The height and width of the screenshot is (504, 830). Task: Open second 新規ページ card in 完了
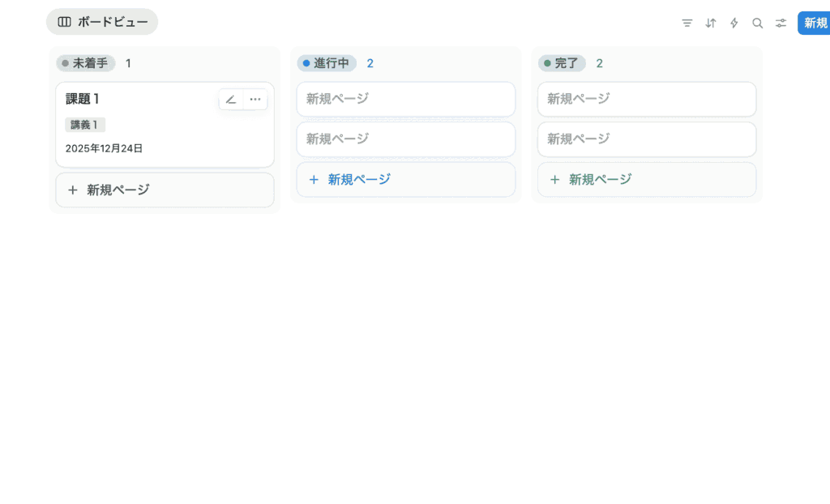click(x=646, y=139)
